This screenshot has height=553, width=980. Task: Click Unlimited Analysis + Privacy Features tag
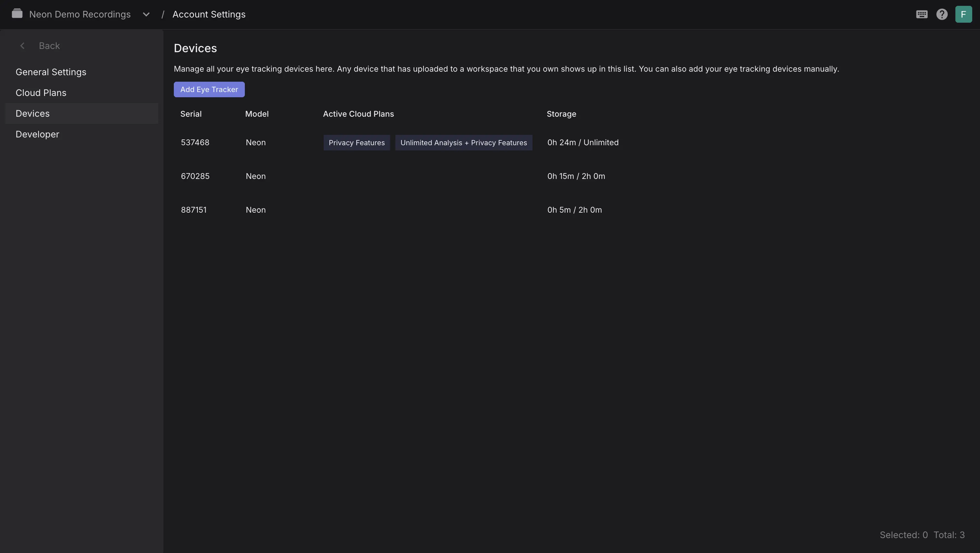click(463, 143)
